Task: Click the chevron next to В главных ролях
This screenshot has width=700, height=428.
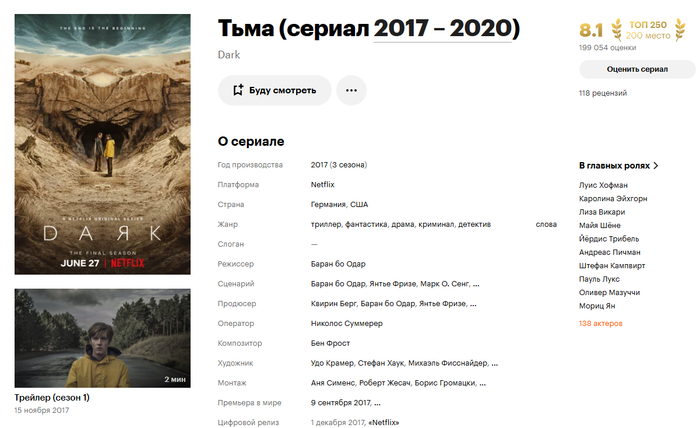Action: [x=655, y=166]
